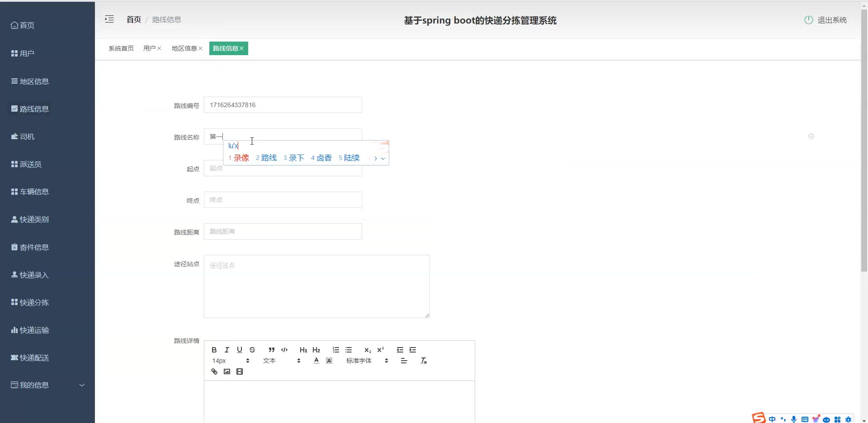The image size is (868, 423).
Task: Apply italic formatting in the editor toolbar
Action: click(227, 350)
